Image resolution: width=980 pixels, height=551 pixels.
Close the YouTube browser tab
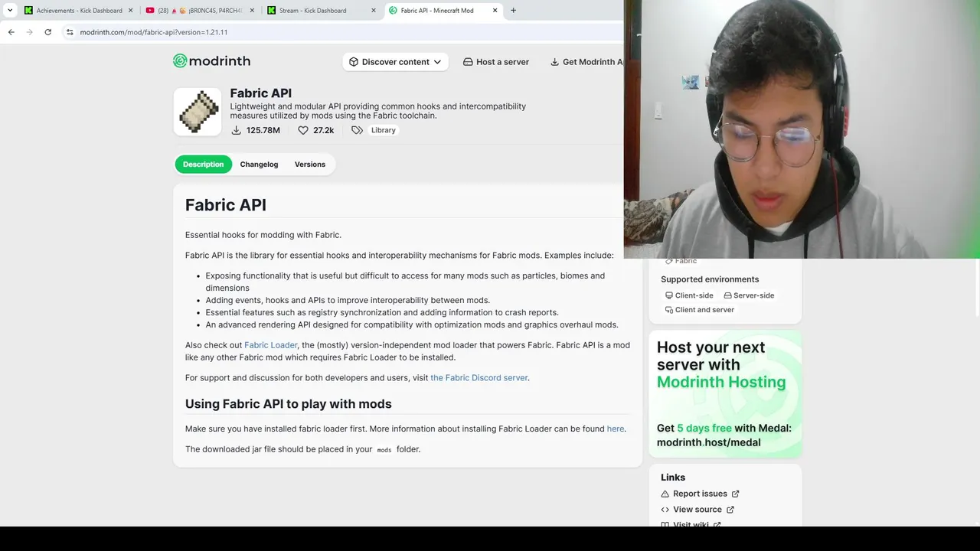click(252, 11)
